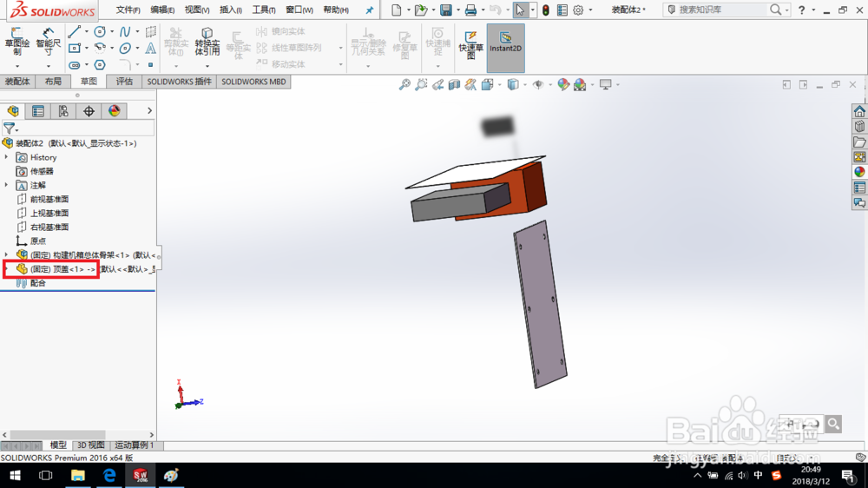Image resolution: width=868 pixels, height=488 pixels.
Task: Open the Options gear dropdown arrow
Action: pos(590,10)
